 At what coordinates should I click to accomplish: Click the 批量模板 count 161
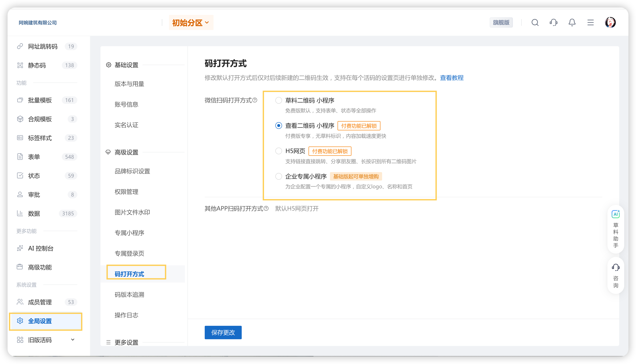point(69,100)
